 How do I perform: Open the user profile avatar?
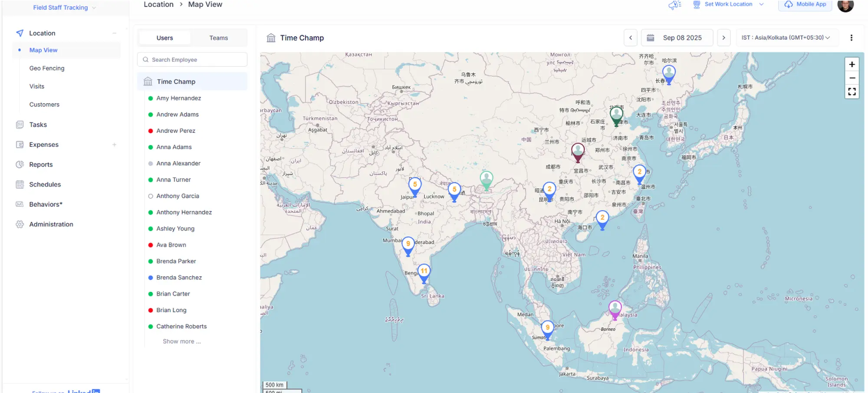pos(845,5)
